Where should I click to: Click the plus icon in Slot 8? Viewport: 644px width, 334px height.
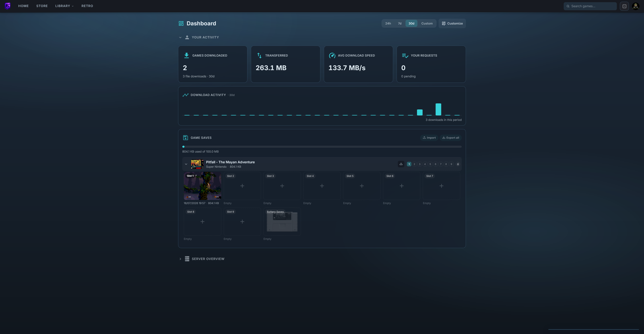(202, 222)
